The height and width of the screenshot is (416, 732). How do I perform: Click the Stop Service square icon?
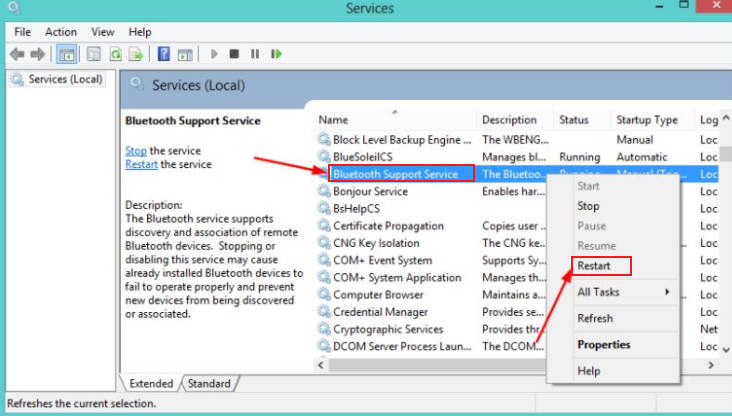[234, 54]
